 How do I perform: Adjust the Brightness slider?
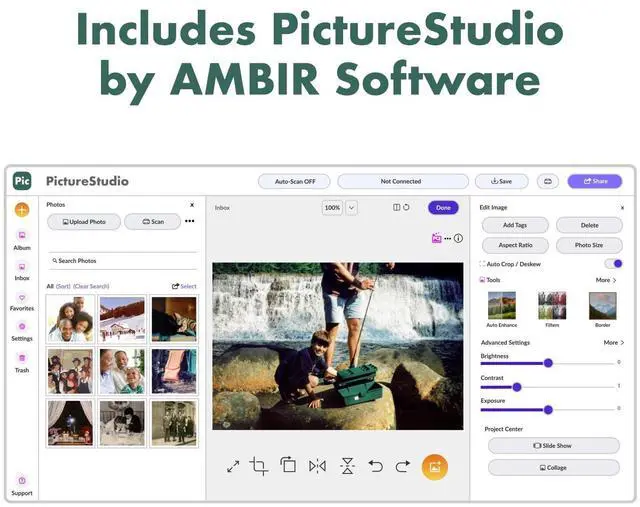pos(548,363)
